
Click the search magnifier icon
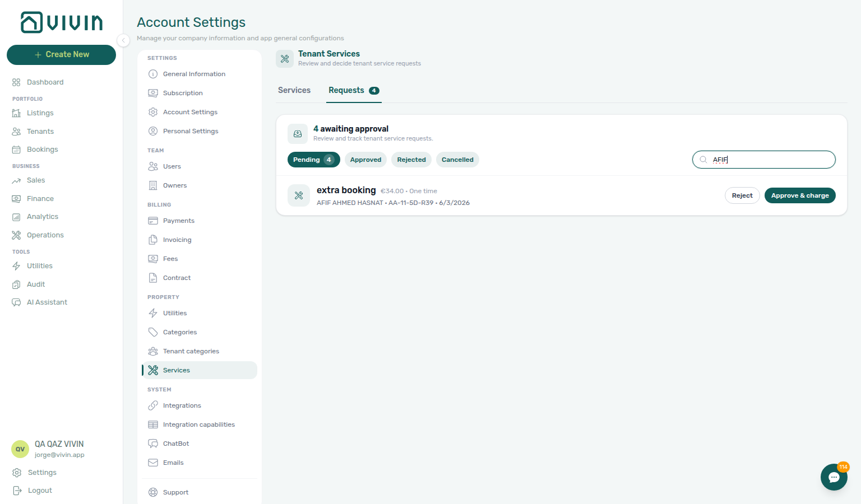pyautogui.click(x=703, y=160)
